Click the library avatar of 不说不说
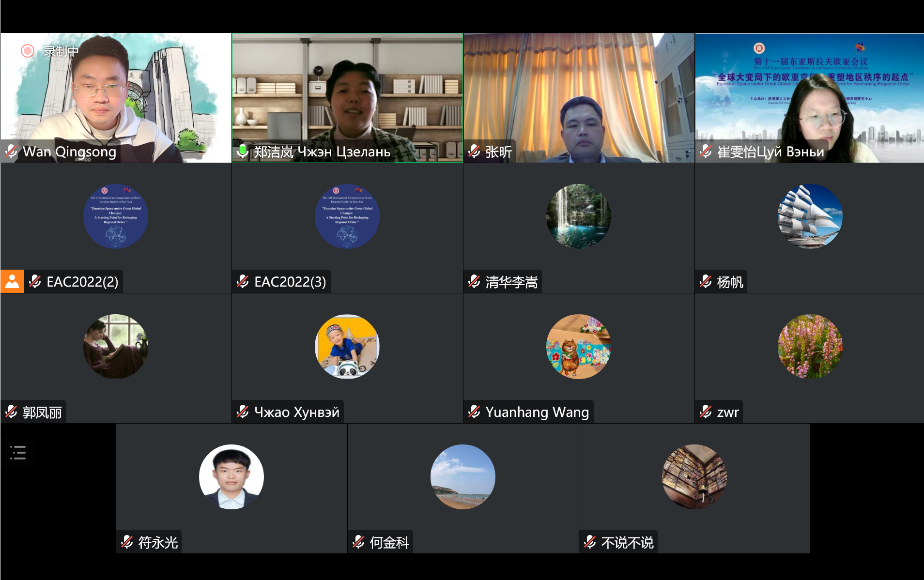Viewport: 924px width, 580px height. [x=694, y=477]
